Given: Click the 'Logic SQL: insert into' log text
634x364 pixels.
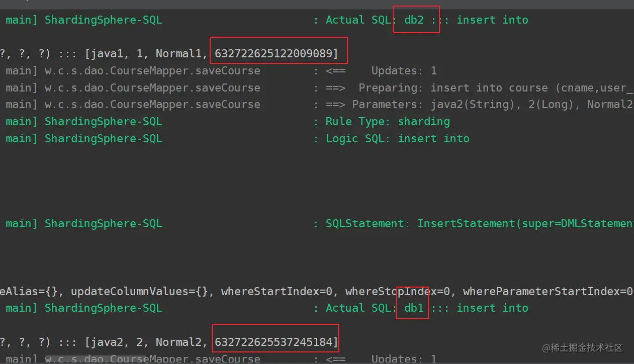Looking at the screenshot, I should click(397, 139).
